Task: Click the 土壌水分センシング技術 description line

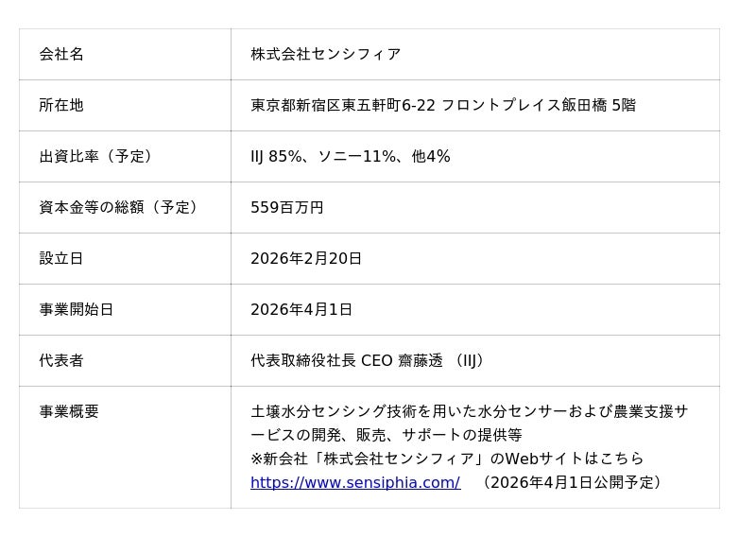Action: pyautogui.click(x=469, y=411)
